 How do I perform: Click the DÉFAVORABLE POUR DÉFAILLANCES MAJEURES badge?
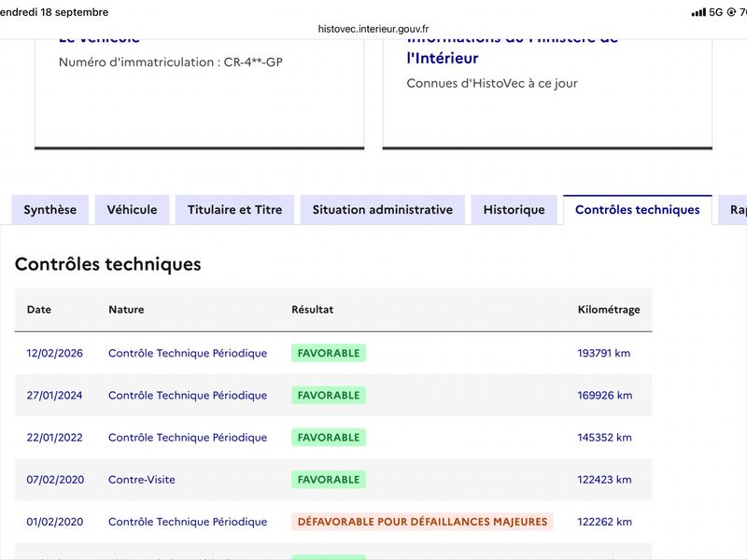(x=422, y=522)
